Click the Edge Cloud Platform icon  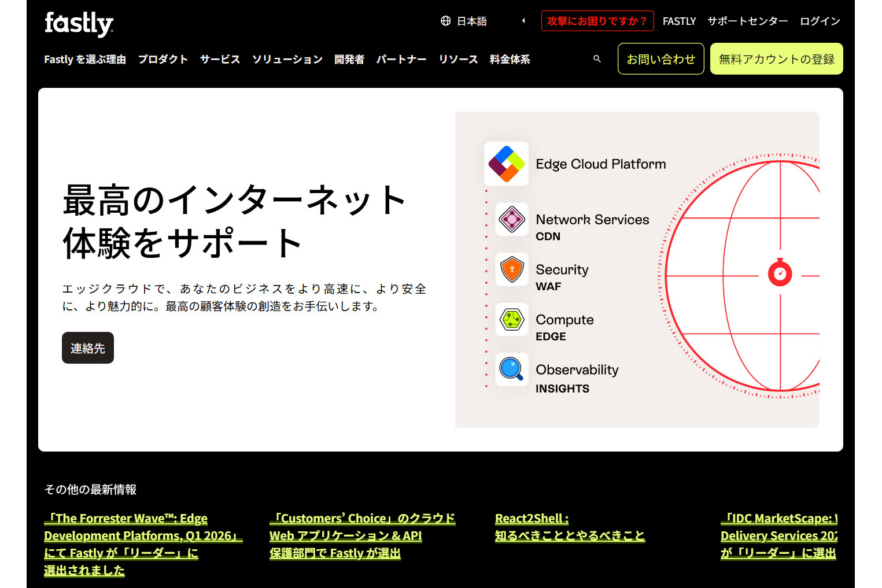pyautogui.click(x=507, y=164)
